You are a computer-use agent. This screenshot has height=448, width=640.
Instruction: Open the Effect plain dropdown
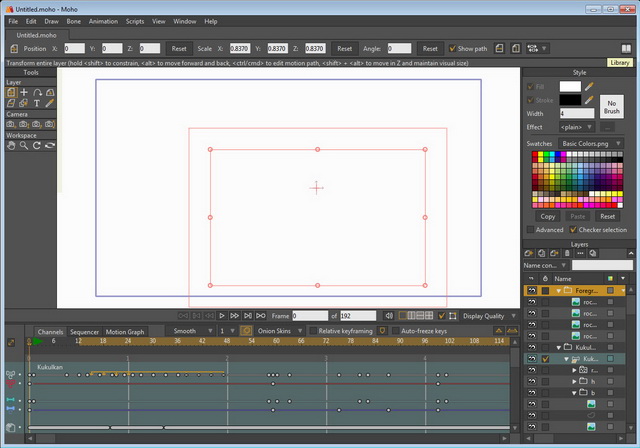click(578, 127)
